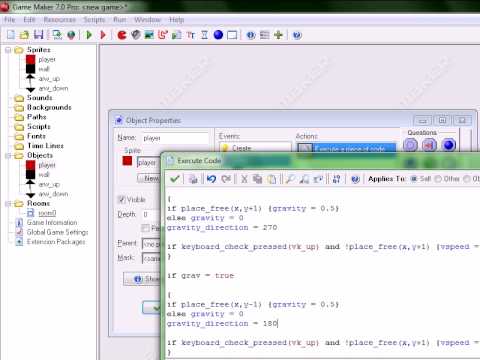Click the Create executable icon
This screenshot has width=480, height=360.
(57, 35)
